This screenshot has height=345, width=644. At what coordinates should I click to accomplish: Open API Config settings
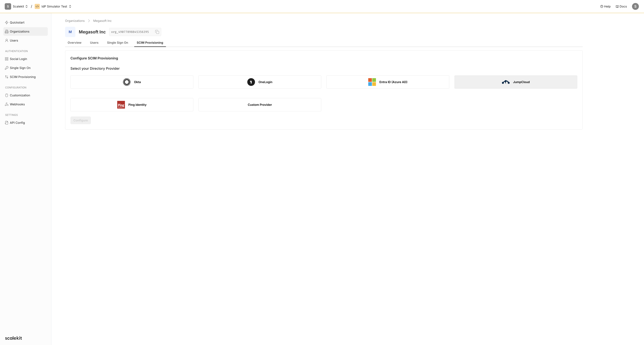(x=25, y=123)
